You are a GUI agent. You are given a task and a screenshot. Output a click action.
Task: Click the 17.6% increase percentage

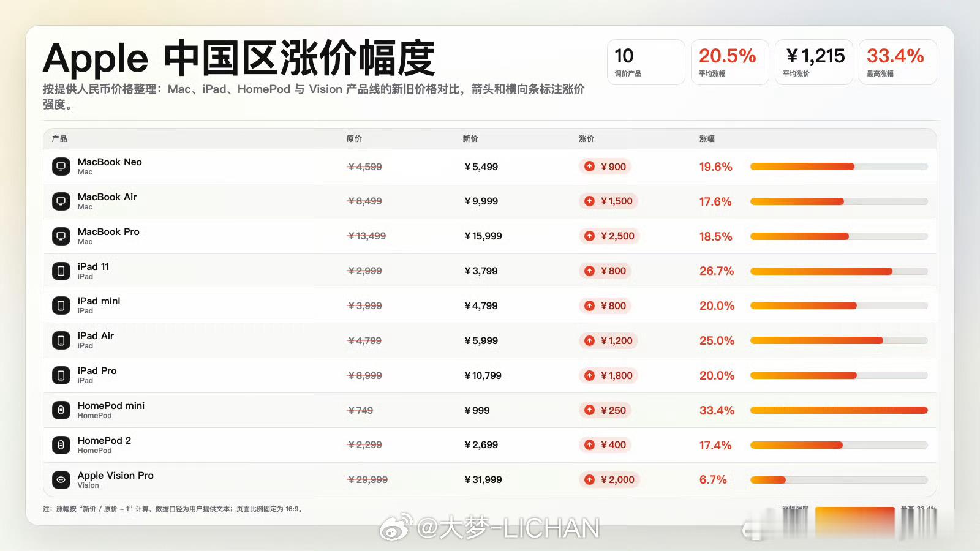[715, 201]
